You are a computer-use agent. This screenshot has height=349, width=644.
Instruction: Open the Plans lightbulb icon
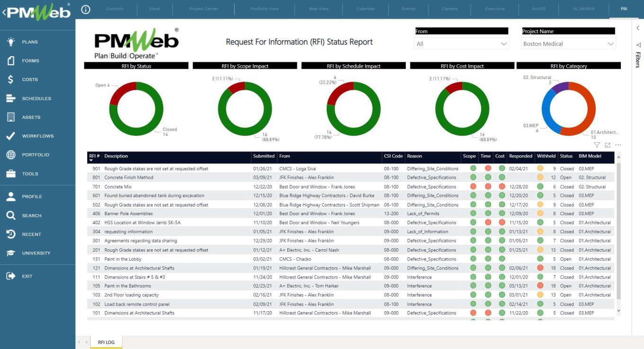pyautogui.click(x=10, y=42)
